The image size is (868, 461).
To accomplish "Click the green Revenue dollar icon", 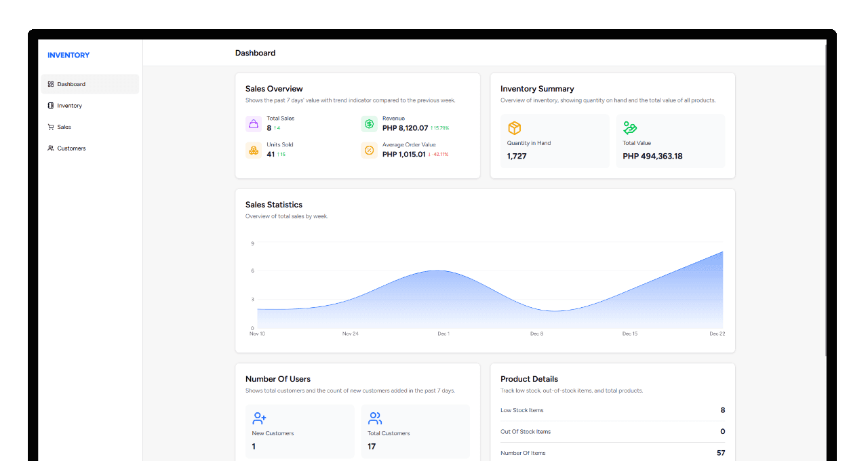I will [369, 123].
